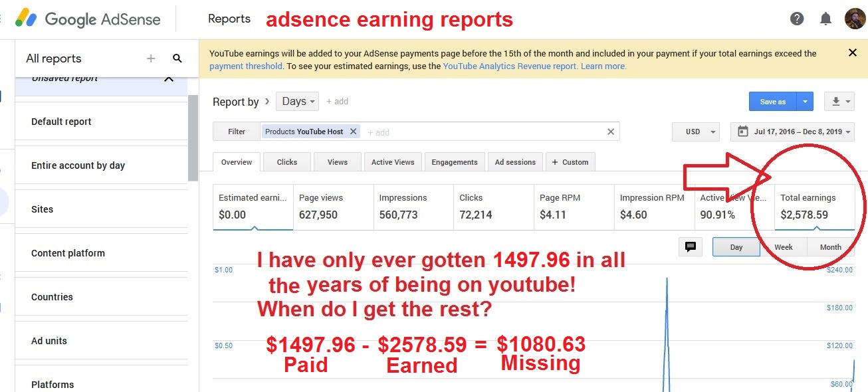
Task: Select Day chart granularity
Action: [736, 247]
